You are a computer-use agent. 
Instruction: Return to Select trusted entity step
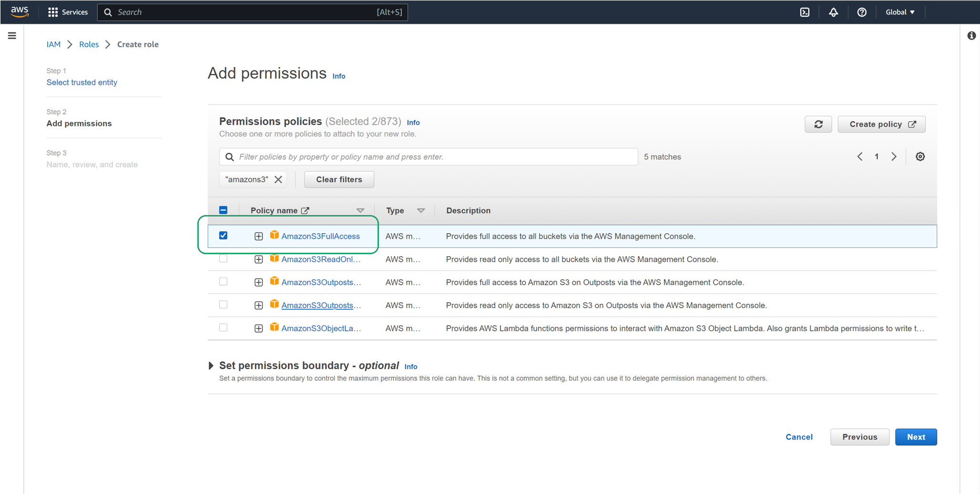pyautogui.click(x=82, y=82)
